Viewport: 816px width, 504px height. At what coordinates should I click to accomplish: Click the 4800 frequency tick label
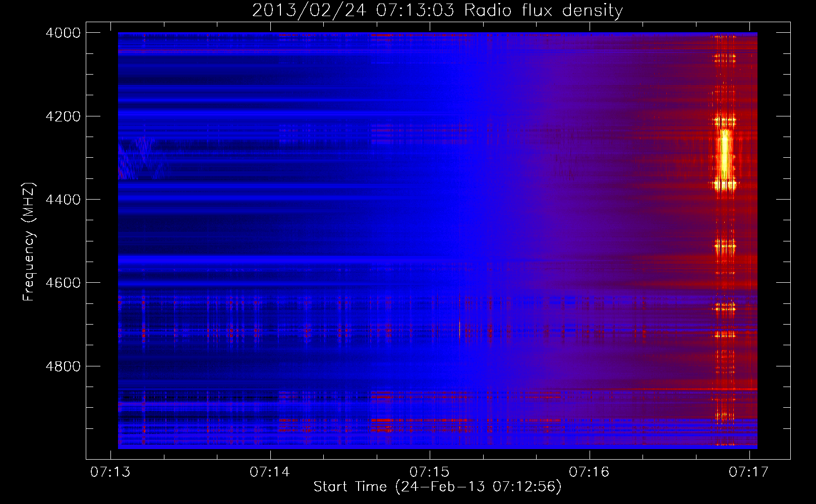point(63,366)
